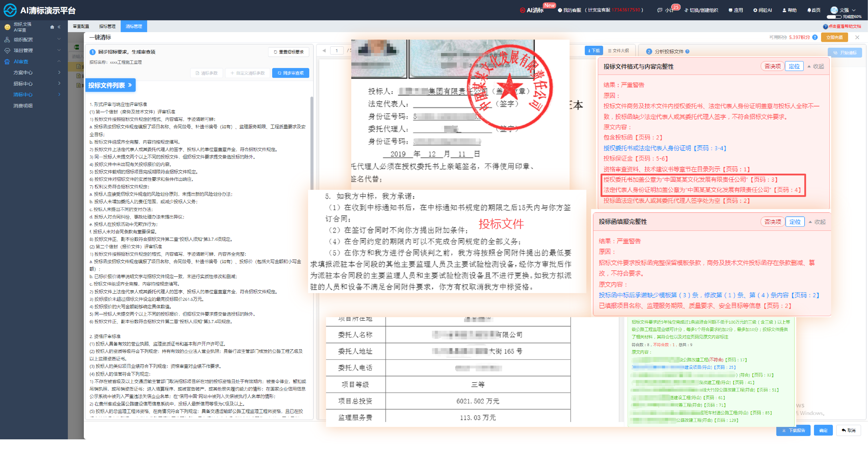This screenshot has height=449, width=868.
Task: Click the AI审查 robot icon
Action: pos(7,62)
